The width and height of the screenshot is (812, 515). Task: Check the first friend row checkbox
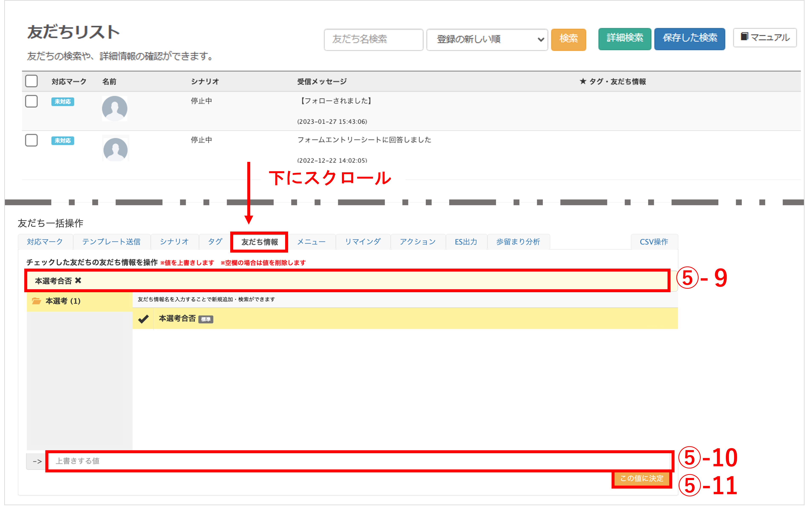[x=31, y=101]
